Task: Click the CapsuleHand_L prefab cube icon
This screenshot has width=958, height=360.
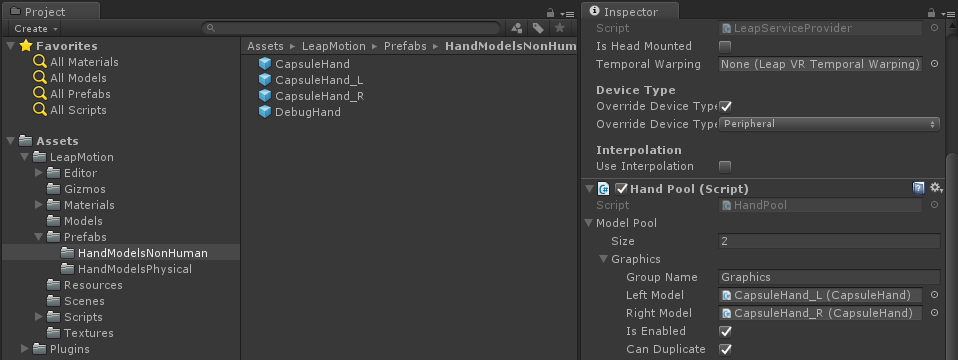Action: (265, 80)
